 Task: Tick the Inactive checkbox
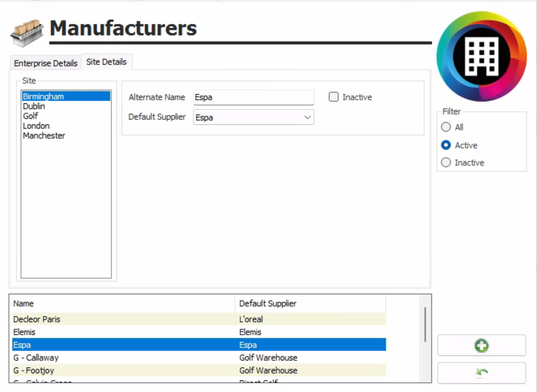click(x=334, y=97)
